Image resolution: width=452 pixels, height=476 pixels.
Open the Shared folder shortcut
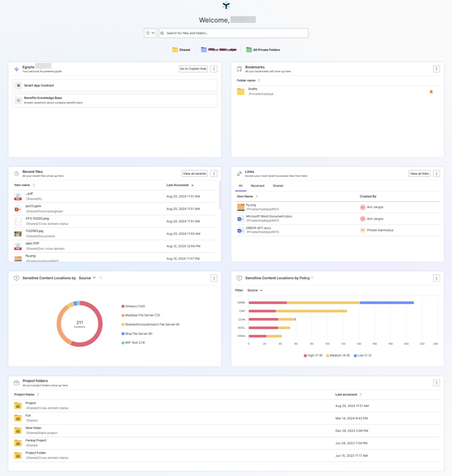click(181, 50)
